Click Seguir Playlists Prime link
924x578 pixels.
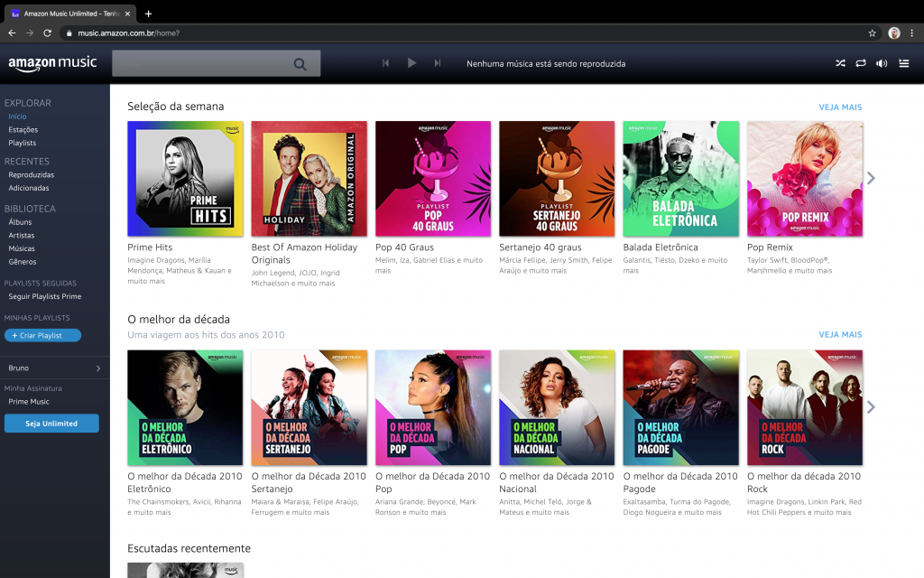(45, 296)
